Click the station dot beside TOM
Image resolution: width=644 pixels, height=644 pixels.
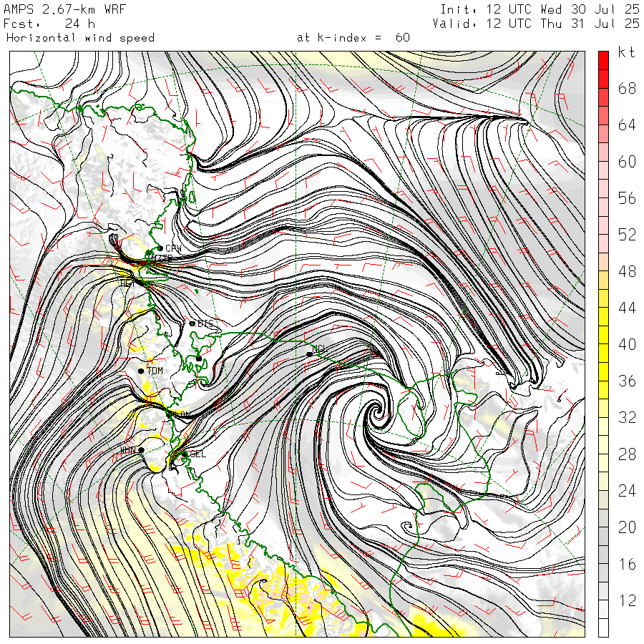(x=141, y=371)
